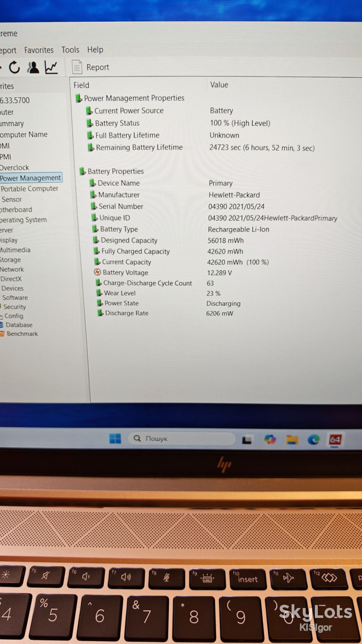Image resolution: width=362 pixels, height=644 pixels.
Task: Click the Refresh toolbar icon
Action: 14,67
